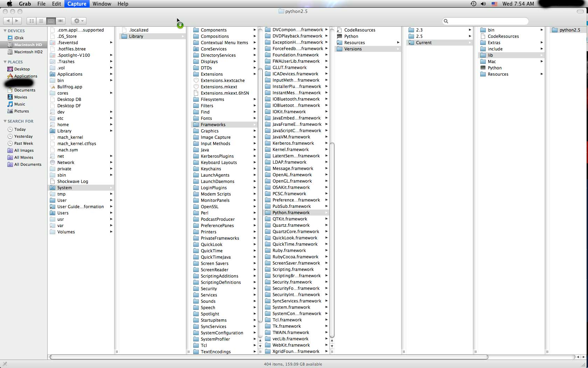Switch Finder to Cover Flow view
588x368 pixels.
click(61, 21)
